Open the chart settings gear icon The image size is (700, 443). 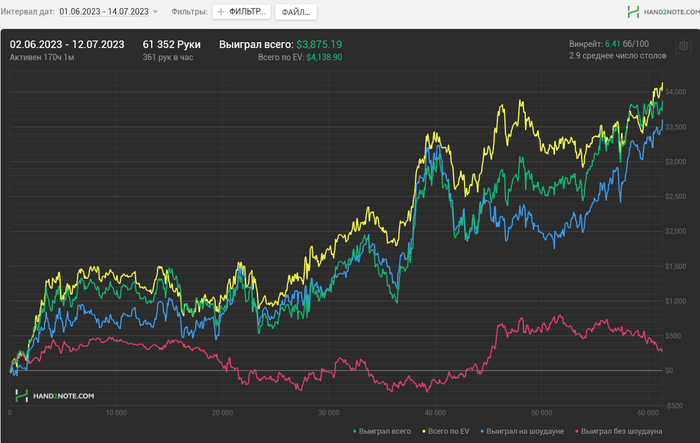[683, 46]
